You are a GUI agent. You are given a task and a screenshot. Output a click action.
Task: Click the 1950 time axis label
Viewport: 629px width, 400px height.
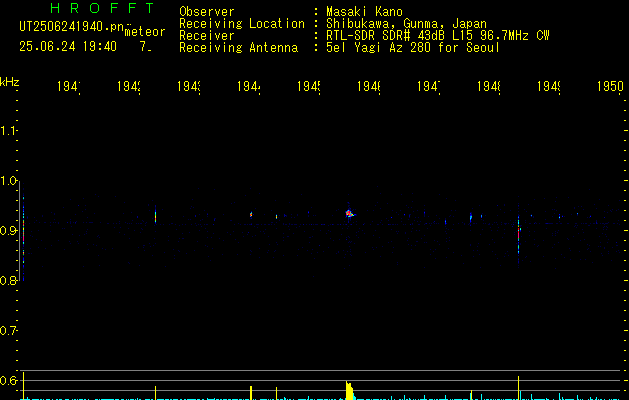(x=610, y=86)
